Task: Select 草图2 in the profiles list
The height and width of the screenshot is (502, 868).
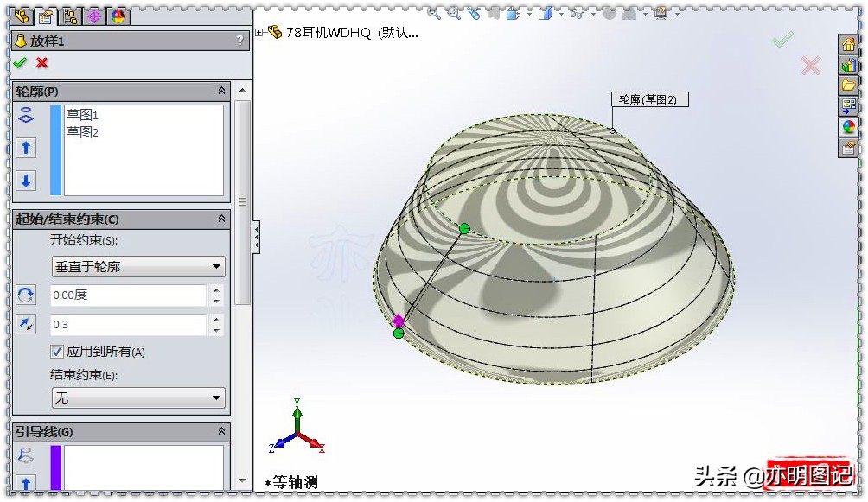Action: 83,131
